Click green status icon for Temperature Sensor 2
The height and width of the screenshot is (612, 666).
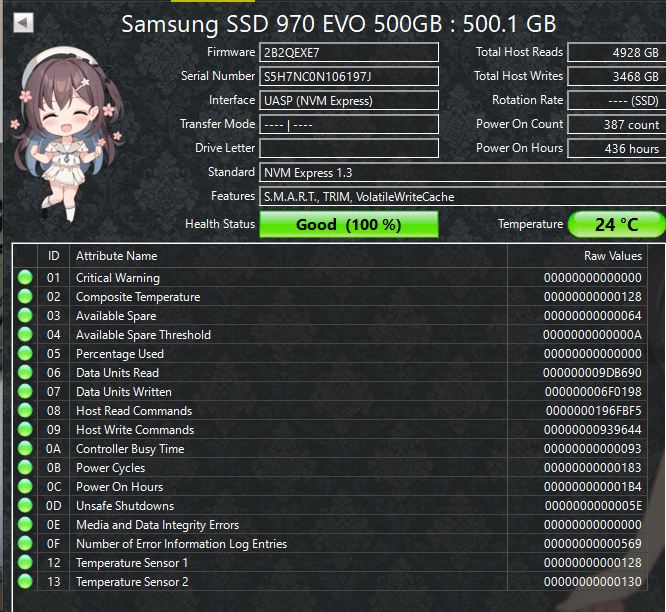click(x=25, y=581)
